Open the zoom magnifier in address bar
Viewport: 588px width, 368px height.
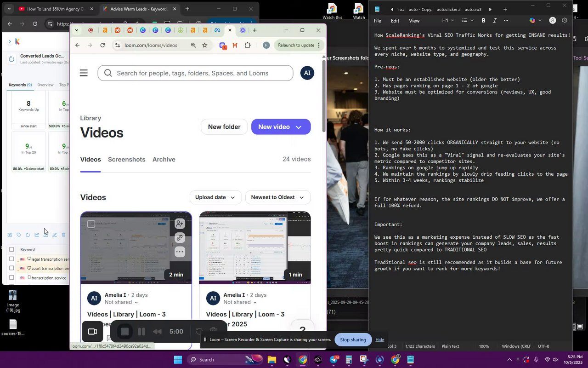click(x=193, y=45)
